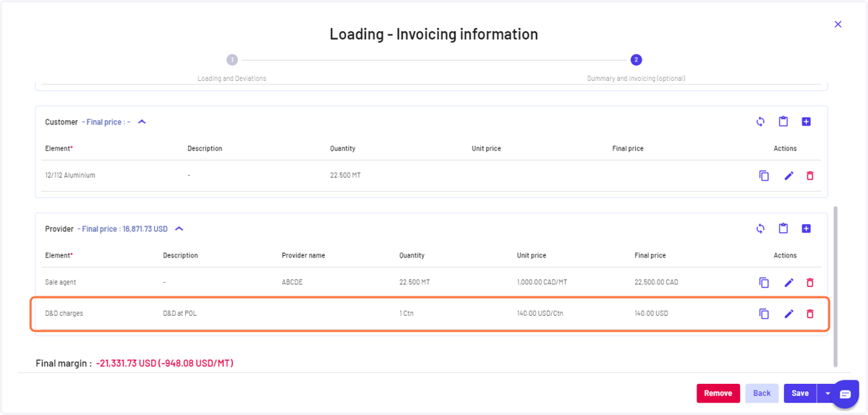This screenshot has height=415, width=868.
Task: Click the Final margin value text
Action: (x=164, y=363)
